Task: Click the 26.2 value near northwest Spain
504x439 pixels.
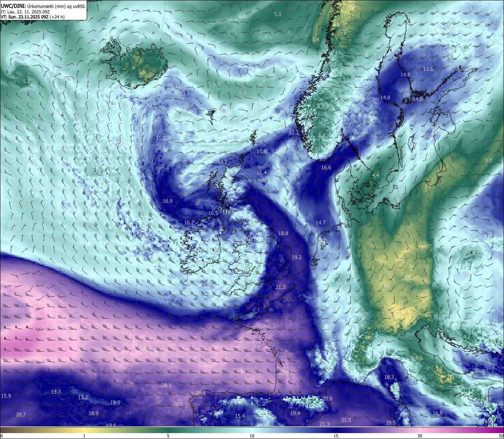Action: 178,404
